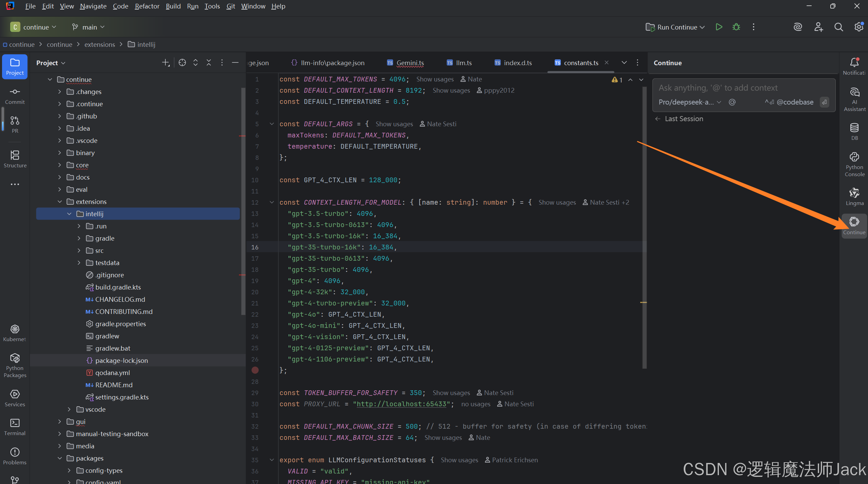Fold the CONTEXT_LENGTH_FOR_MODEL block at line 12
Viewport: 868px width, 484px height.
[272, 202]
